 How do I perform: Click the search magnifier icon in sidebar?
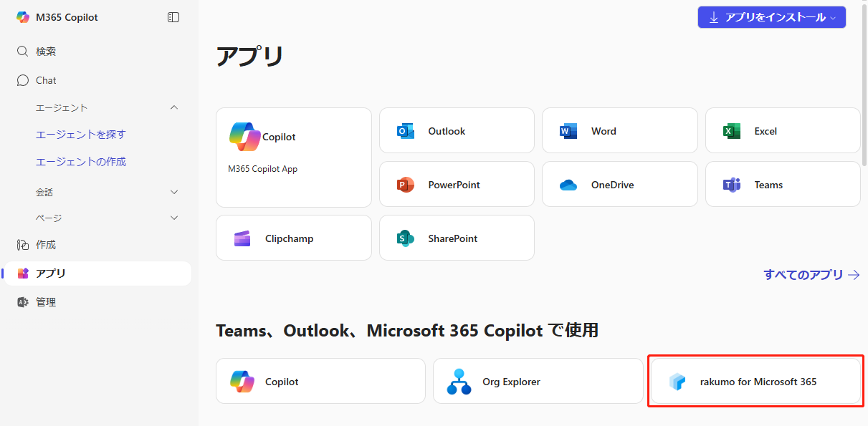pos(23,52)
